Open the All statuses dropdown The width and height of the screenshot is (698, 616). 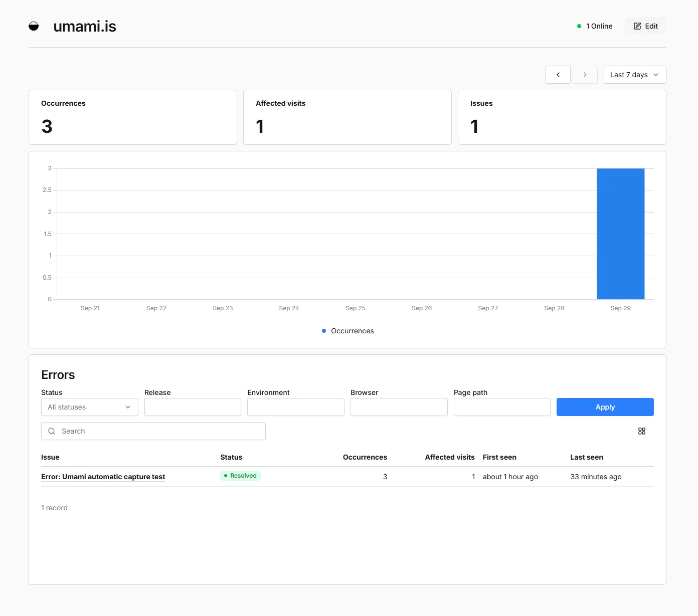pyautogui.click(x=90, y=407)
